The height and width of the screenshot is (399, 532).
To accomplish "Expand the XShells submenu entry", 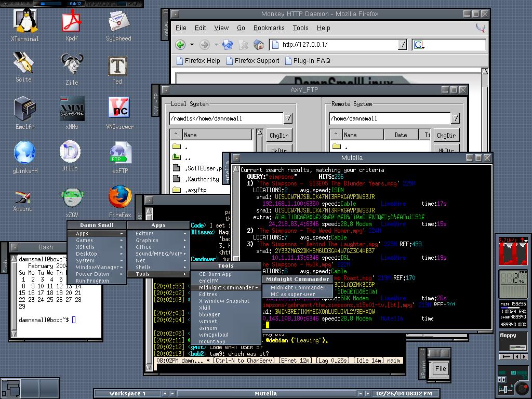I will 97,247.
